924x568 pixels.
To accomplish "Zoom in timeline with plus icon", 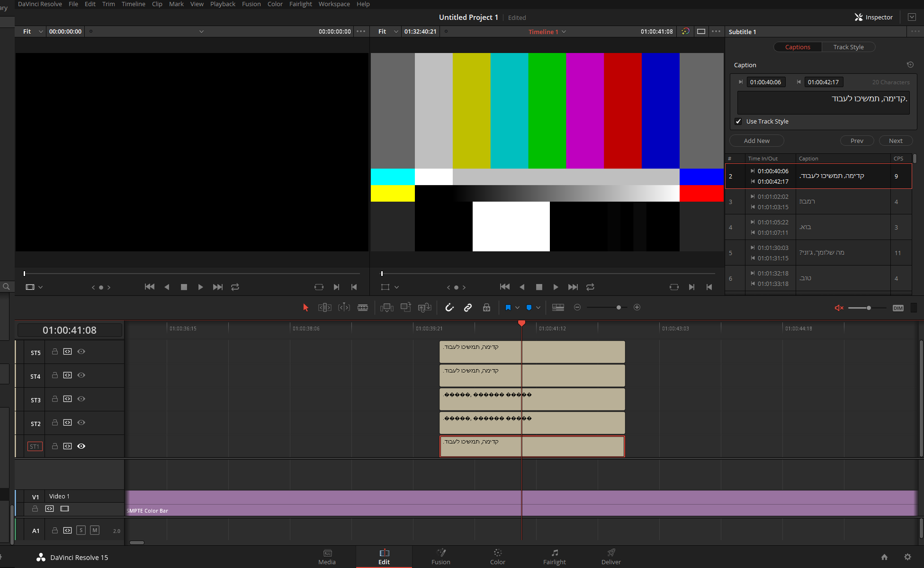I will pos(637,308).
